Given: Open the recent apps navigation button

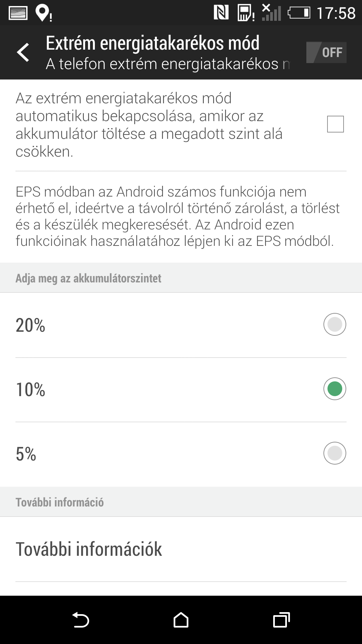Looking at the screenshot, I should (x=281, y=620).
